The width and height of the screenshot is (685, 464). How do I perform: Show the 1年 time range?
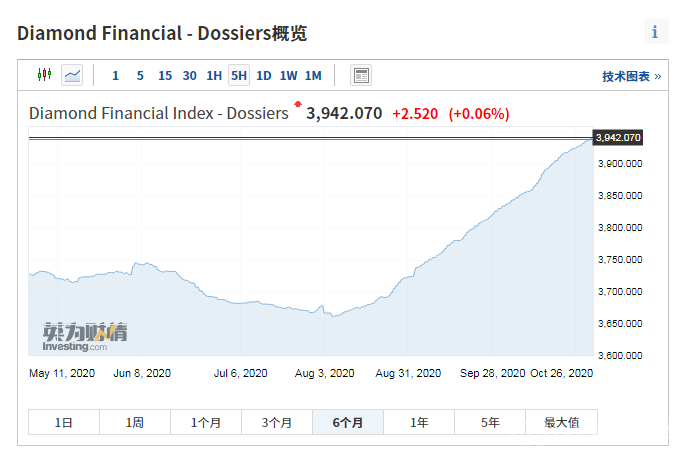pyautogui.click(x=419, y=423)
